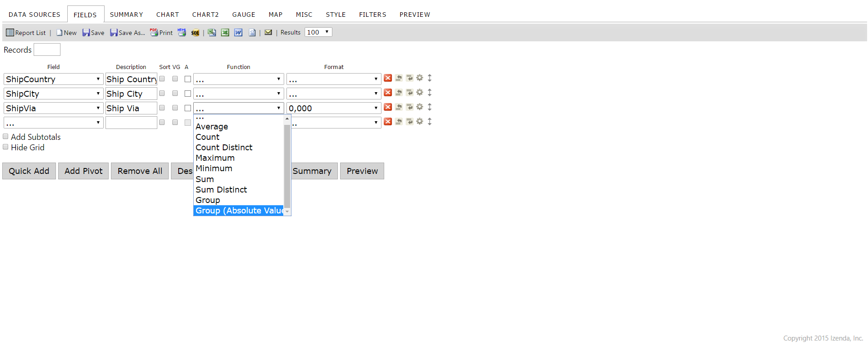Insert a row above ShipCountry
The height and width of the screenshot is (346, 868).
399,78
